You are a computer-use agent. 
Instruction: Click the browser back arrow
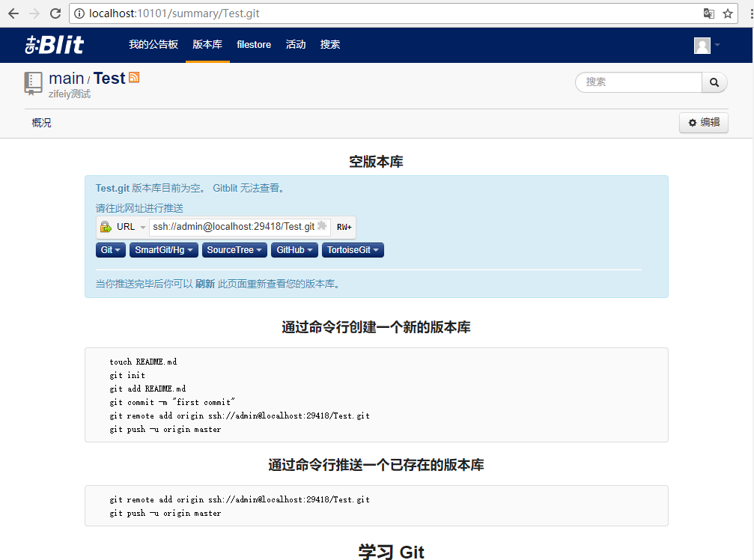pos(13,13)
